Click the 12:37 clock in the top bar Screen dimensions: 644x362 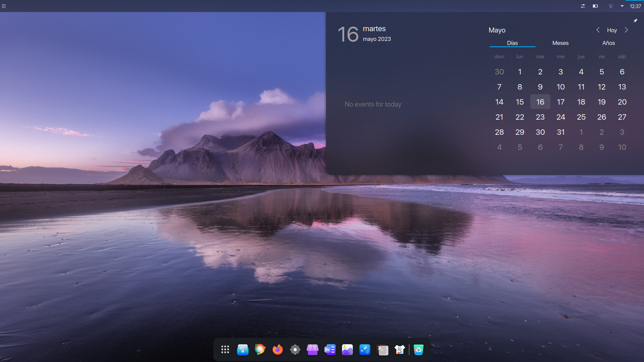(x=635, y=6)
